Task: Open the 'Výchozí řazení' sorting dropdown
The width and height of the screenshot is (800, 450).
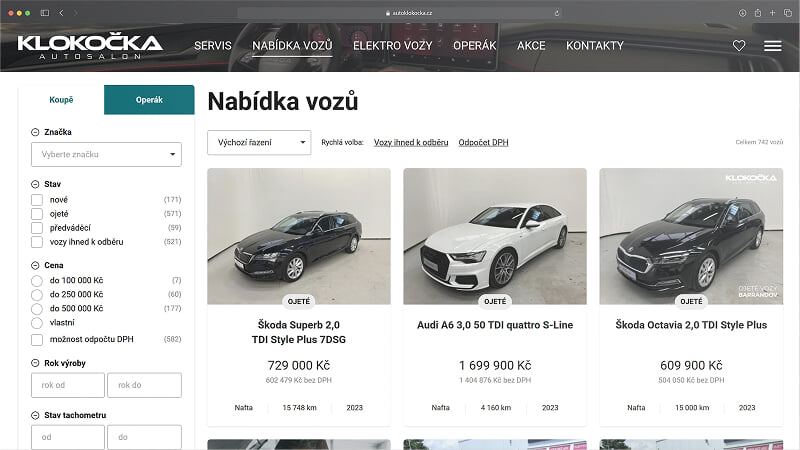Action: [x=259, y=143]
